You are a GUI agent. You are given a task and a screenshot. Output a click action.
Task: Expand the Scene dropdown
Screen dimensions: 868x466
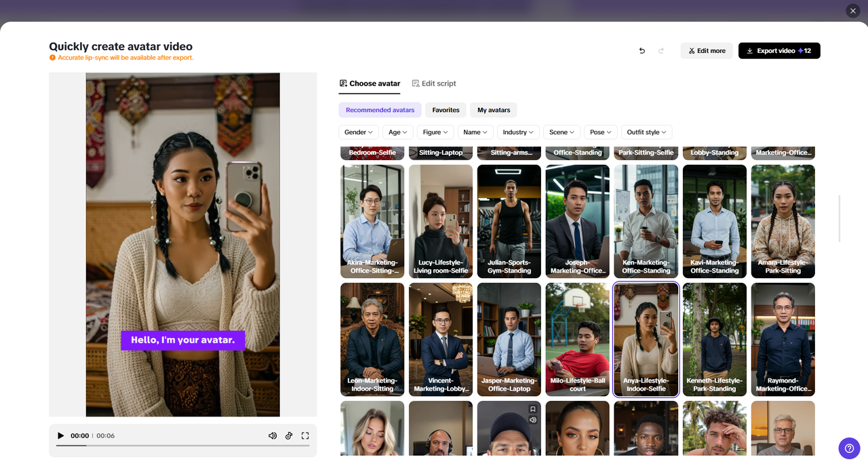[x=562, y=132]
